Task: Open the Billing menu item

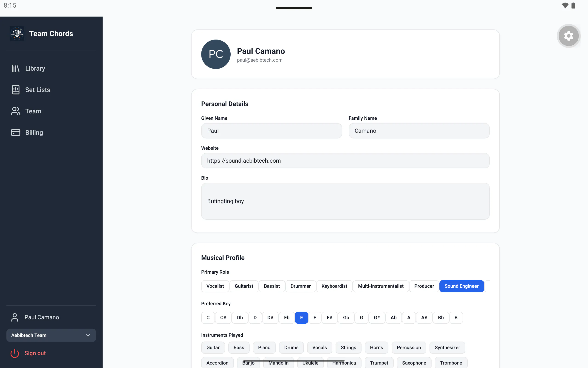Action: tap(51, 133)
